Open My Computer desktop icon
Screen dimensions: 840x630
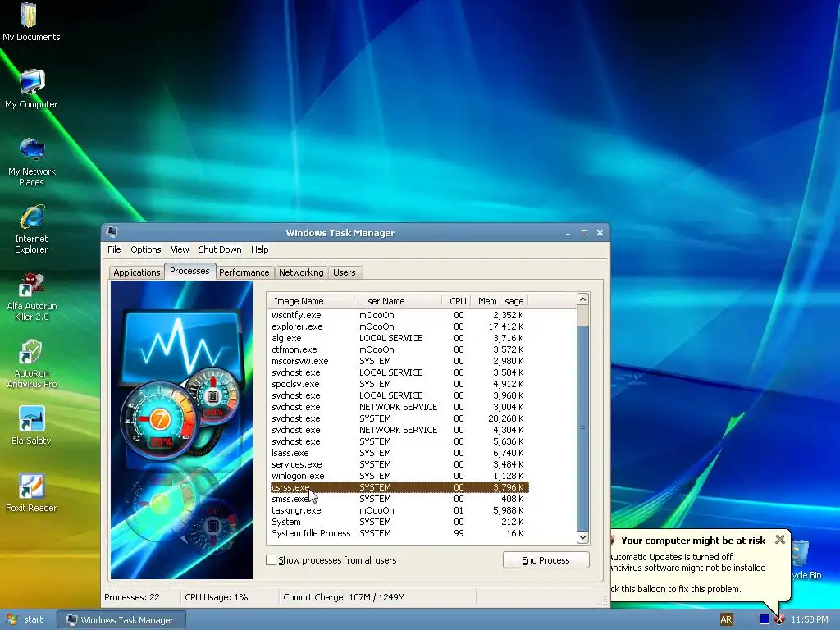(32, 89)
